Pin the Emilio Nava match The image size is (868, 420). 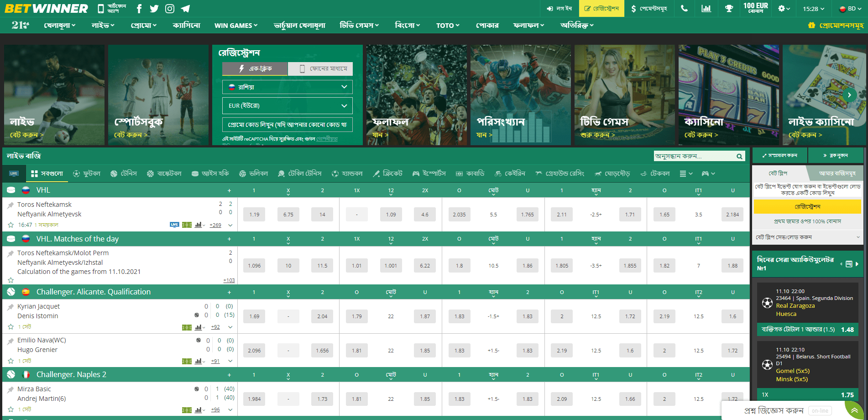(10, 341)
